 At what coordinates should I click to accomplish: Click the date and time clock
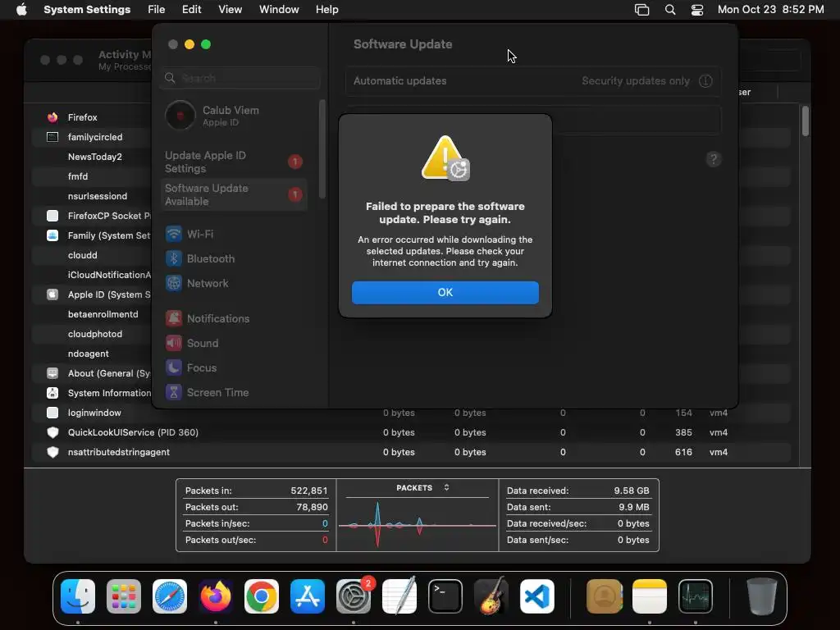pyautogui.click(x=770, y=10)
